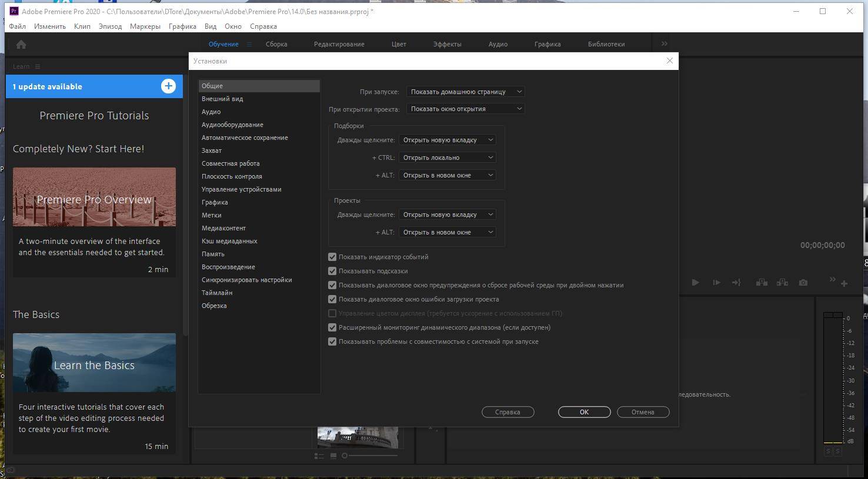Screen dimensions: 868x479
Task: Open the Обучение workspace menu icon
Action: [249, 44]
